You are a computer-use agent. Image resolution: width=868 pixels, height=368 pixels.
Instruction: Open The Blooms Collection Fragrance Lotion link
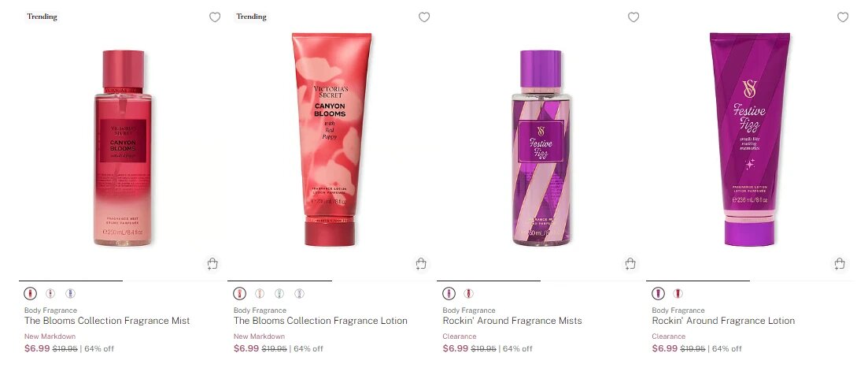click(320, 321)
